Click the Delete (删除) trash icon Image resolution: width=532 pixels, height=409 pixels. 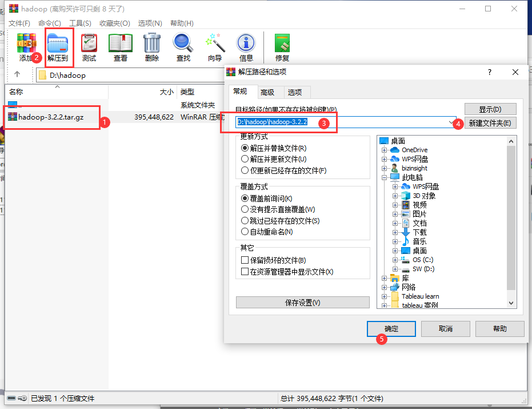(151, 43)
